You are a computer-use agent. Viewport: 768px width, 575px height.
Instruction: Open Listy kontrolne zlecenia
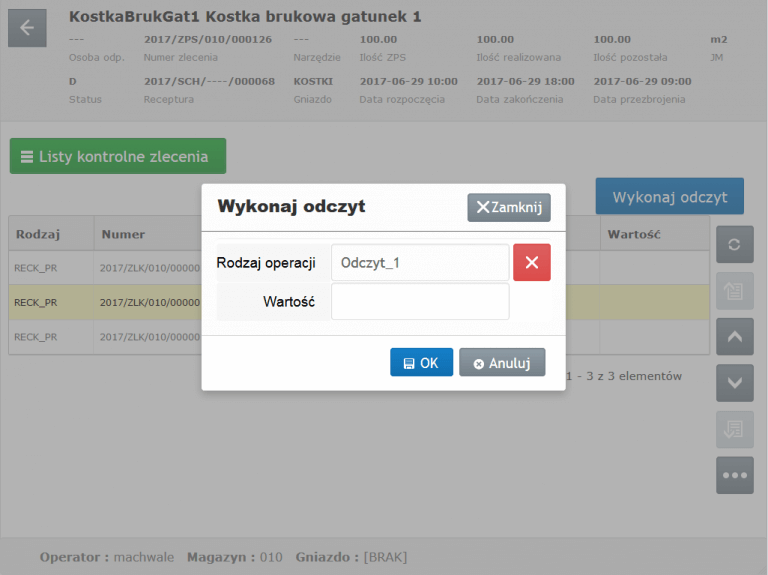click(118, 156)
